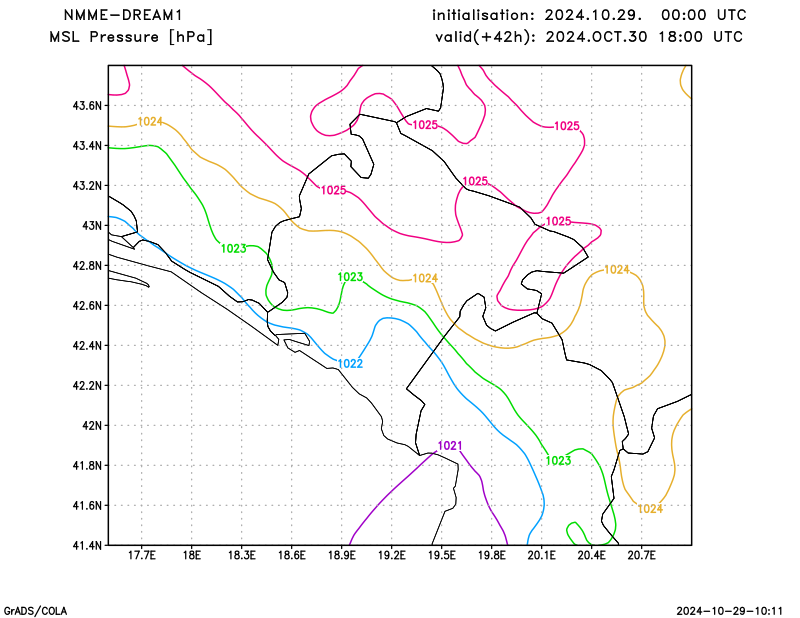Select the 19.5E longitude label

[441, 555]
